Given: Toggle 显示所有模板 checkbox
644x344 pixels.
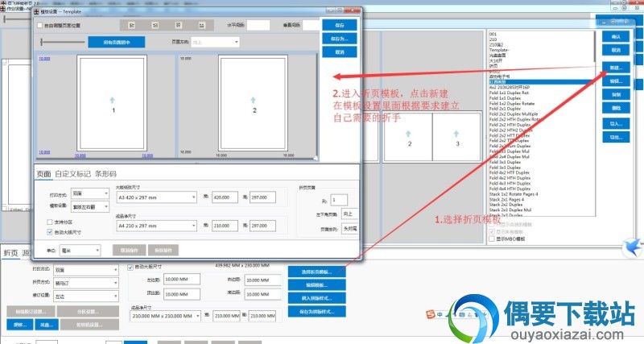Looking at the screenshot, I should tap(492, 232).
